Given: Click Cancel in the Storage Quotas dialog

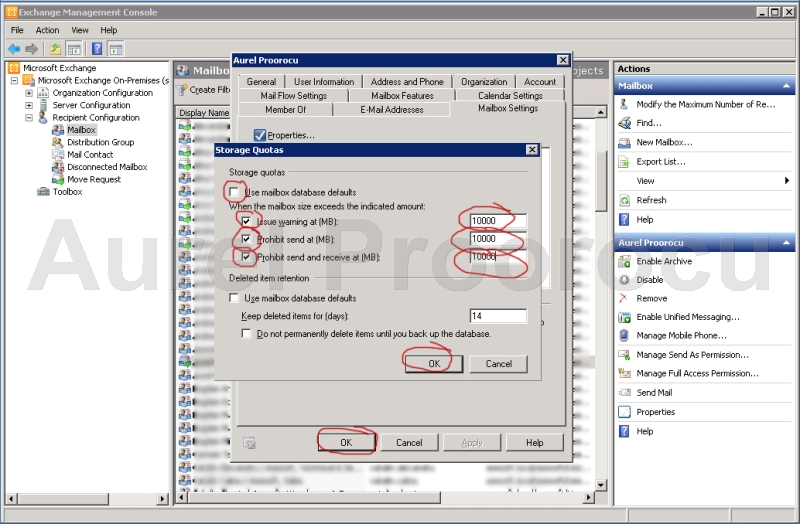Looking at the screenshot, I should [x=498, y=363].
